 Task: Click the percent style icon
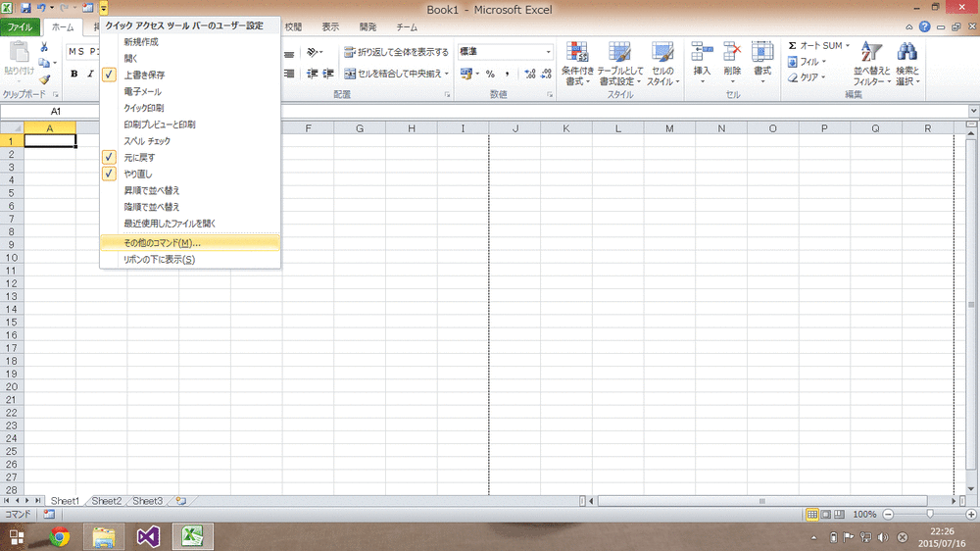pos(490,74)
